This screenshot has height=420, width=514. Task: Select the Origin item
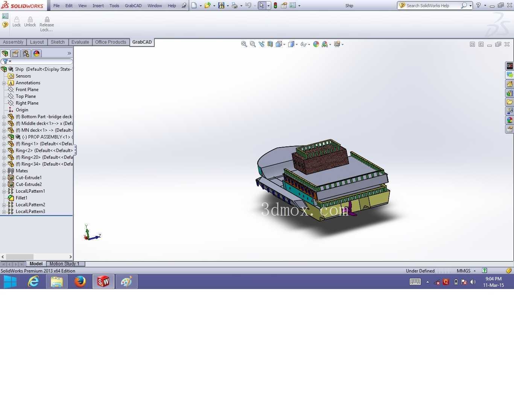[22, 110]
